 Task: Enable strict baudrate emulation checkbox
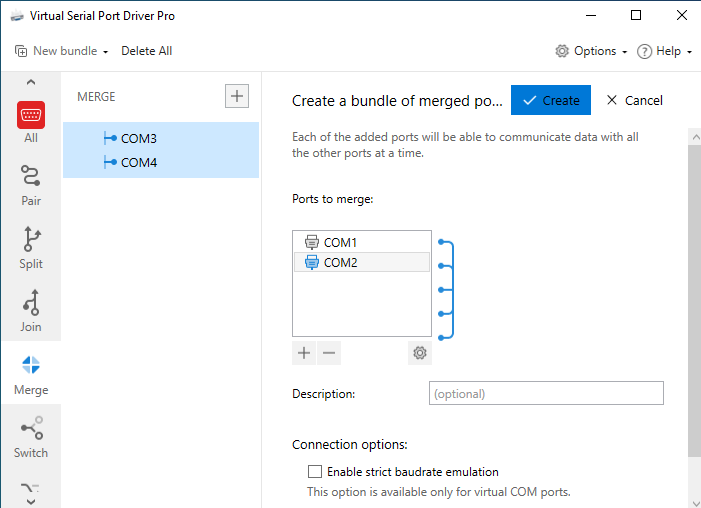pos(315,472)
